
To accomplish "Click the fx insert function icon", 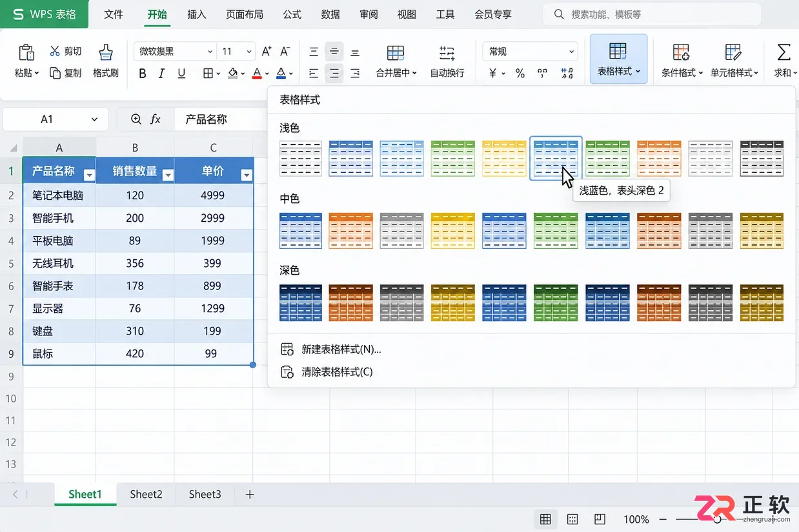I will (x=156, y=119).
